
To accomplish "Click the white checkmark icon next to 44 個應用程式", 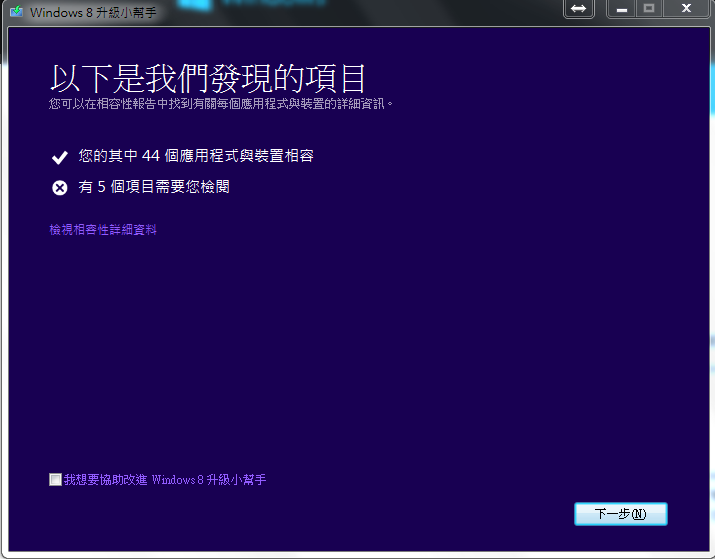I will [x=60, y=157].
